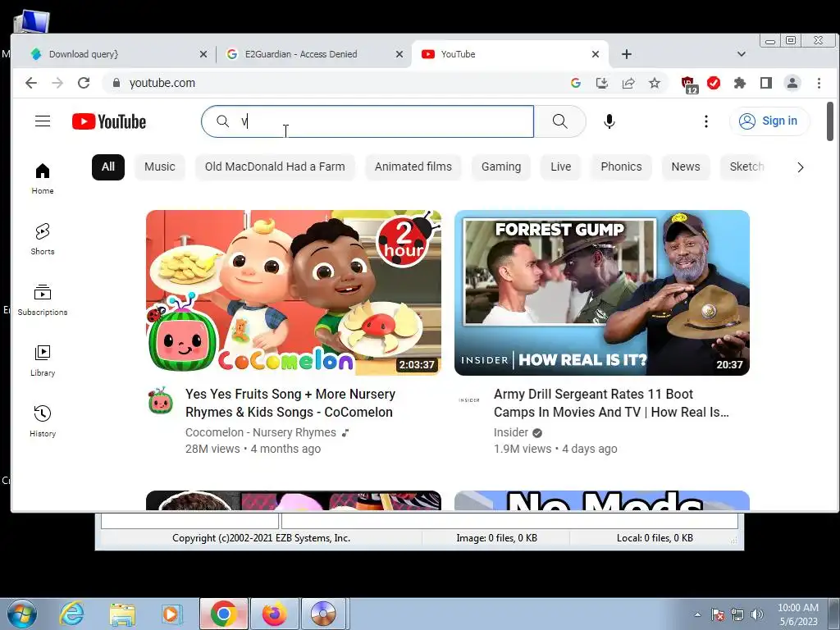840x630 pixels.
Task: Close the YouTube tab
Action: [x=596, y=54]
